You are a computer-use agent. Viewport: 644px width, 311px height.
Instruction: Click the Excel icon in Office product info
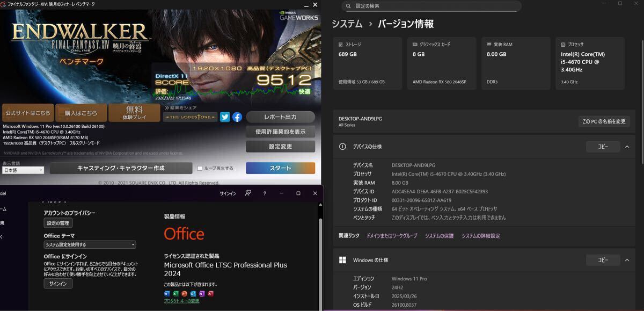point(175,293)
